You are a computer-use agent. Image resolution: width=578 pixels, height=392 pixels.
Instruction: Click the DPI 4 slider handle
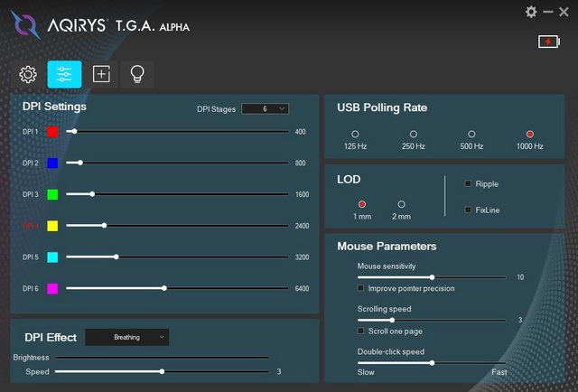[105, 225]
